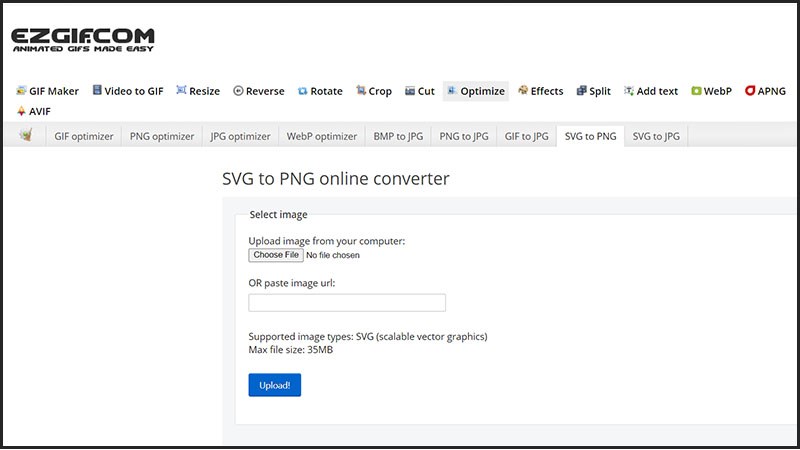Open the AVIF text link
This screenshot has height=450, width=800.
coord(40,111)
